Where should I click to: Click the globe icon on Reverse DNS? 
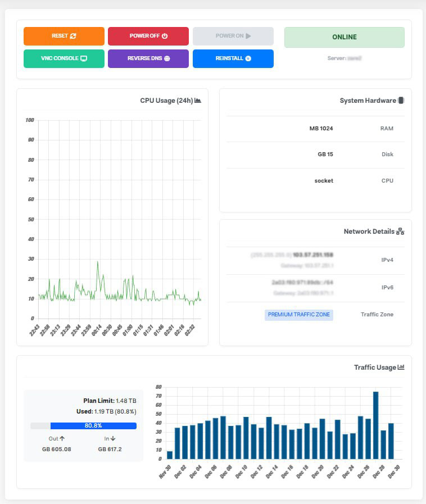pyautogui.click(x=167, y=58)
